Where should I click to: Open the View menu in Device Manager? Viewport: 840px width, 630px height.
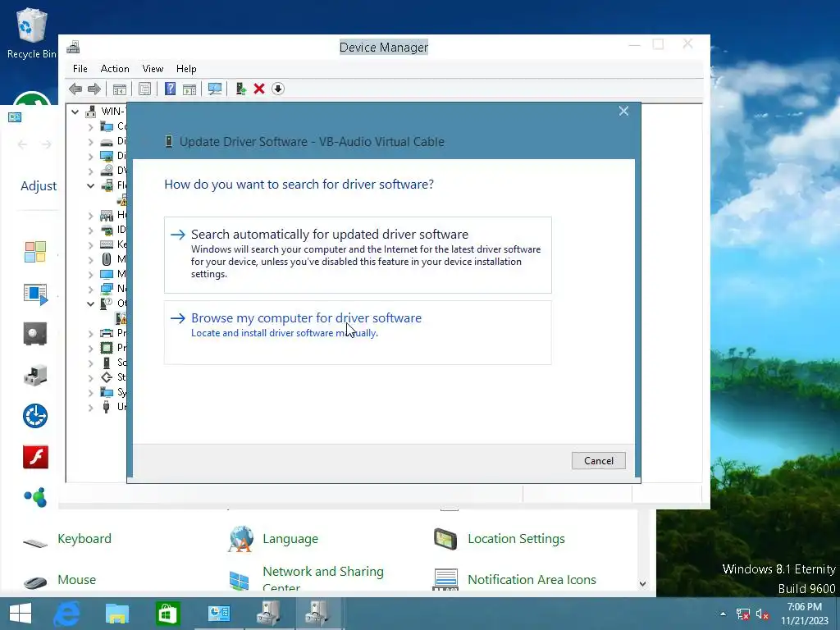(153, 69)
